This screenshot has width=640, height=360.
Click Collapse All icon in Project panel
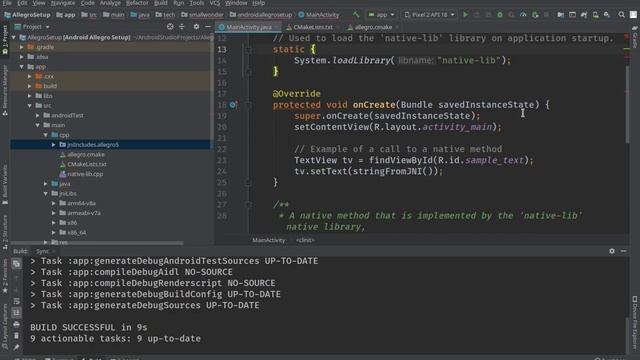(x=182, y=27)
